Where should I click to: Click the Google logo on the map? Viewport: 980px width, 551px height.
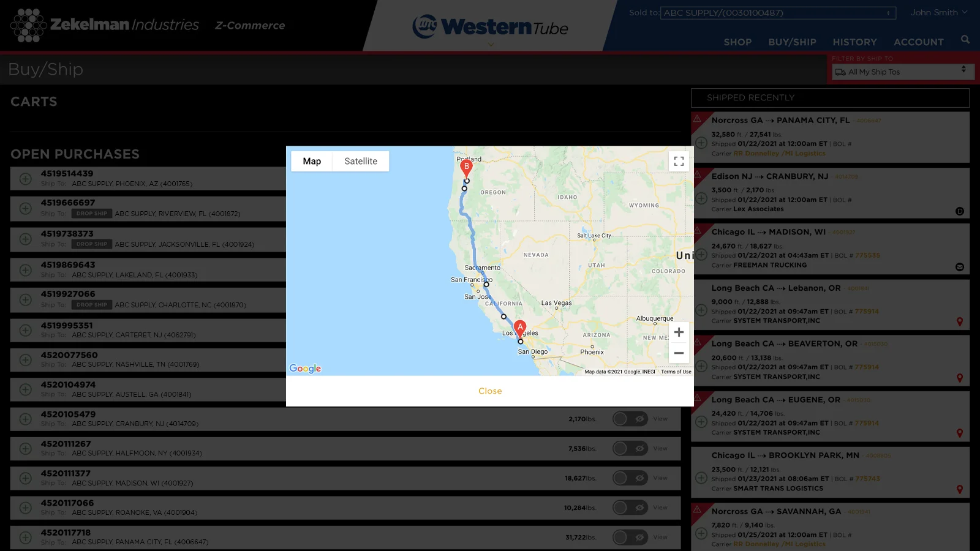tap(305, 368)
